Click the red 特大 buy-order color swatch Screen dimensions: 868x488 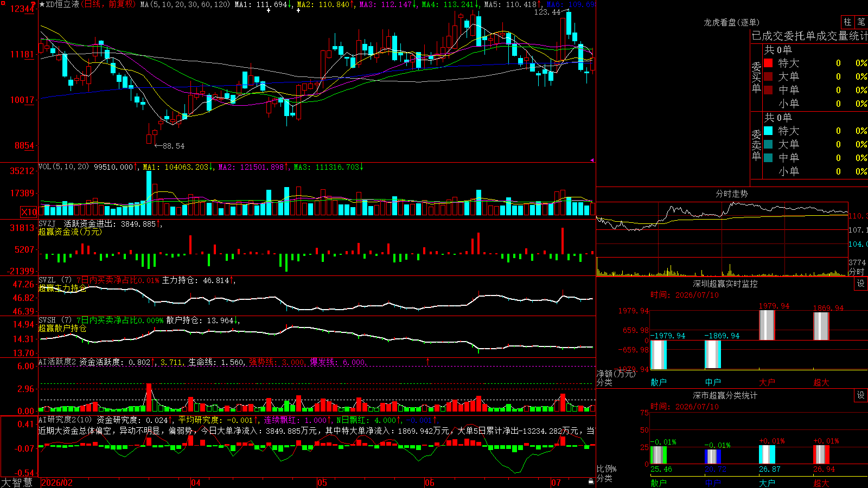pos(768,63)
